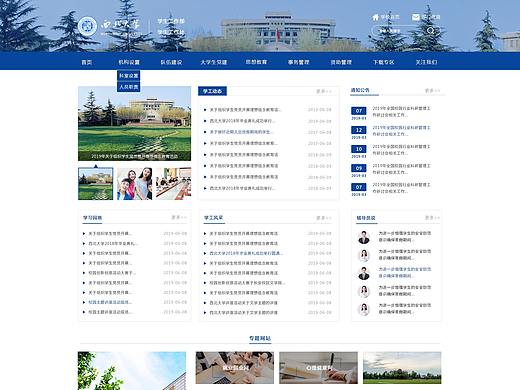
Task: Open the sky and building topic banner
Action: pyautogui.click(x=132, y=371)
